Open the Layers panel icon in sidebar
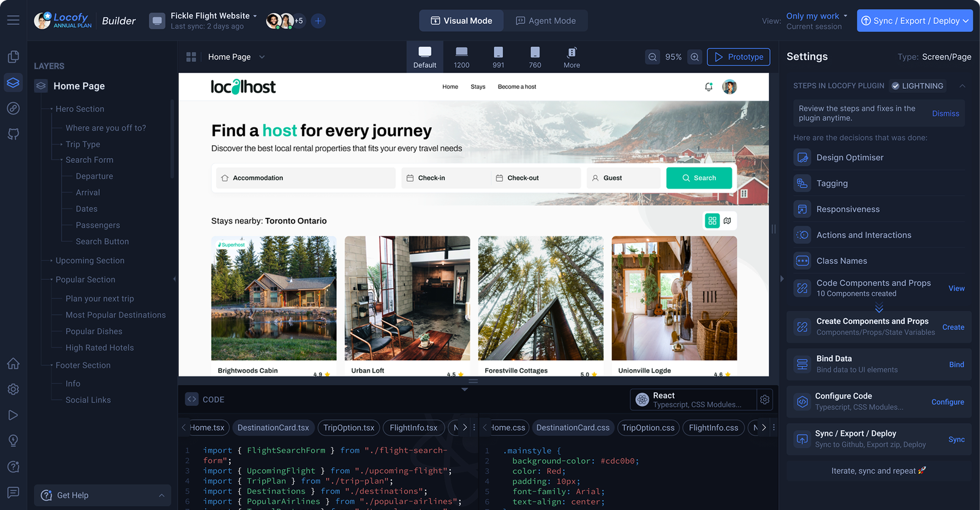This screenshot has width=980, height=510. (13, 83)
